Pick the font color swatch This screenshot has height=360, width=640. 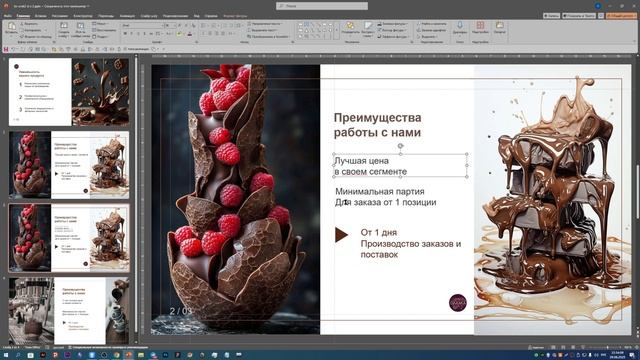point(189,34)
